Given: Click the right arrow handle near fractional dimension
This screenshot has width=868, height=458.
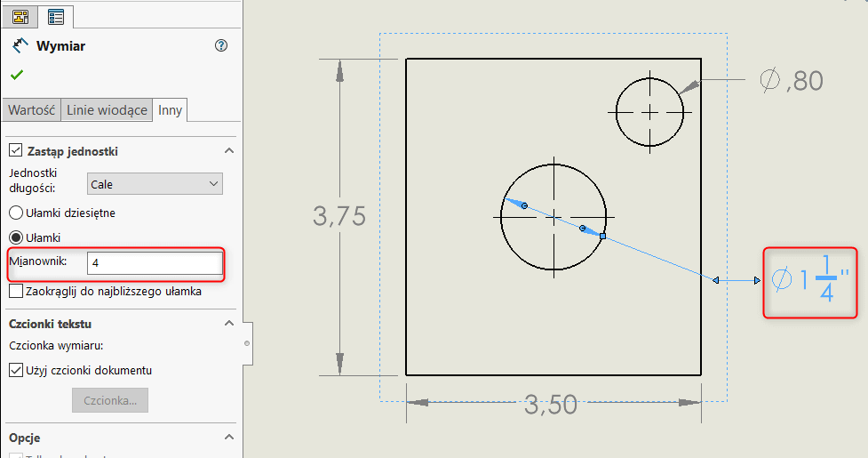Looking at the screenshot, I should coord(757,281).
